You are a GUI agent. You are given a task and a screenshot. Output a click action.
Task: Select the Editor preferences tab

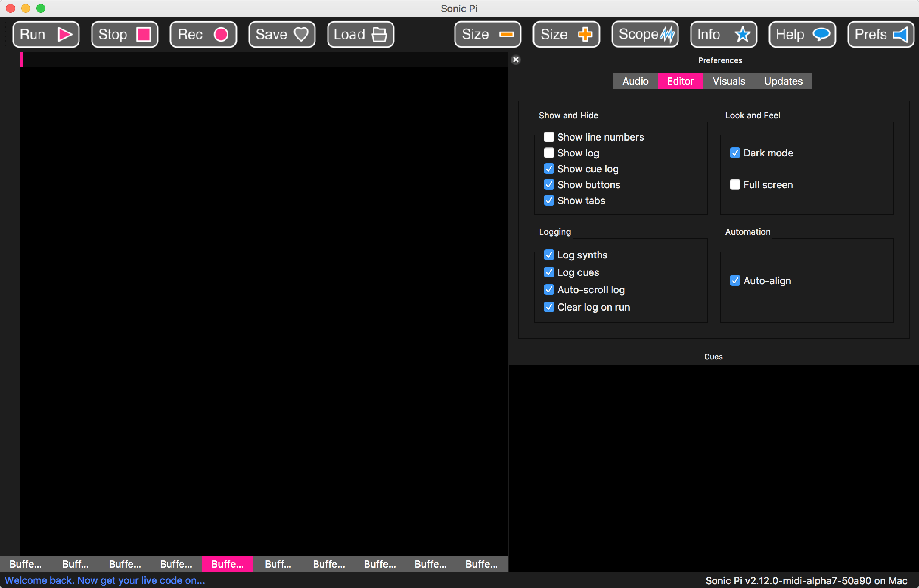tap(681, 81)
